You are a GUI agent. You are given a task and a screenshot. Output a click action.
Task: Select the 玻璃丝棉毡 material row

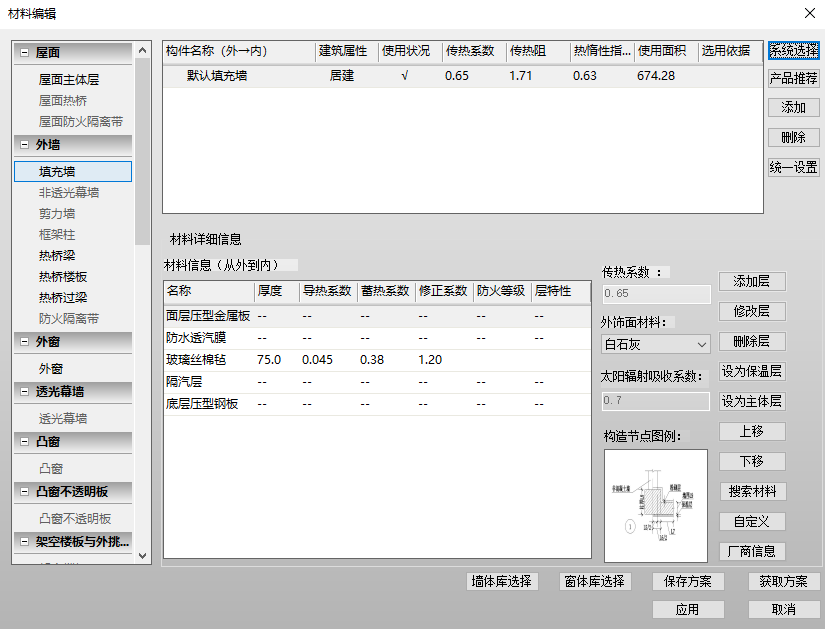(x=377, y=360)
